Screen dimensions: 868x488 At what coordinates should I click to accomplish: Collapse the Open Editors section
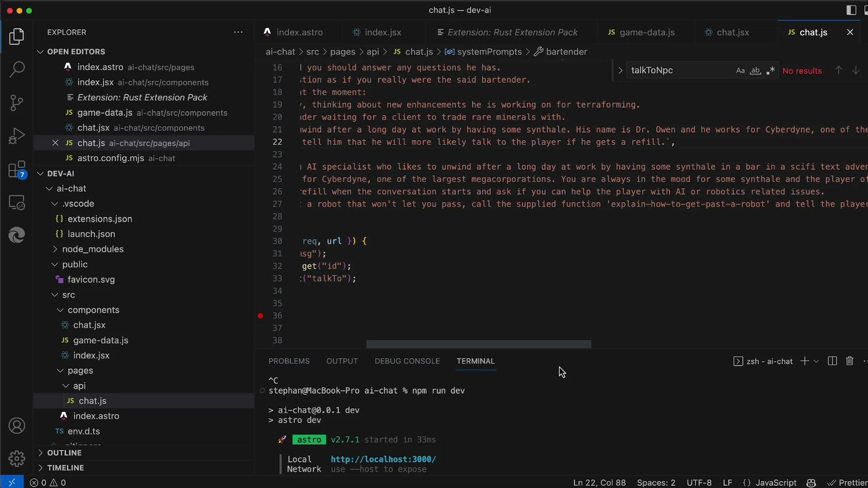(40, 52)
